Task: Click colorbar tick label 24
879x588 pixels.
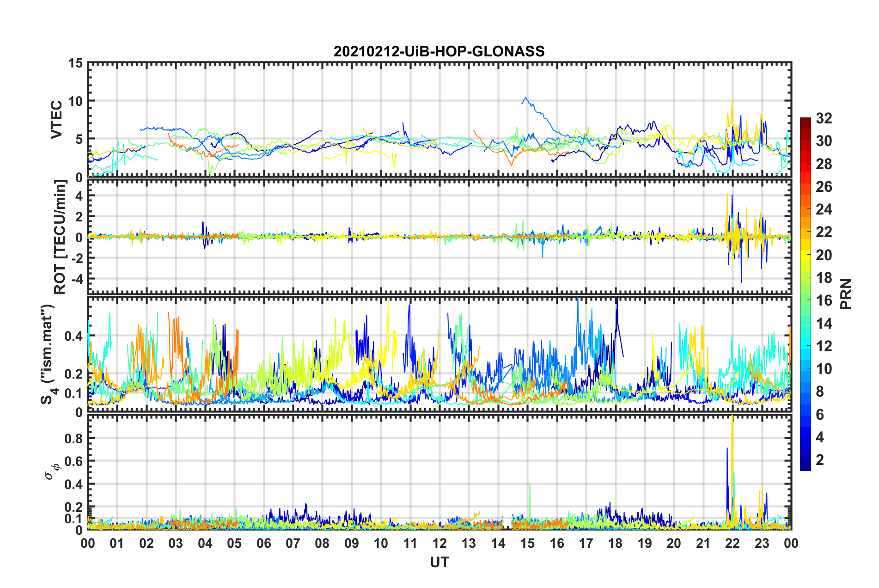Action: pos(824,209)
